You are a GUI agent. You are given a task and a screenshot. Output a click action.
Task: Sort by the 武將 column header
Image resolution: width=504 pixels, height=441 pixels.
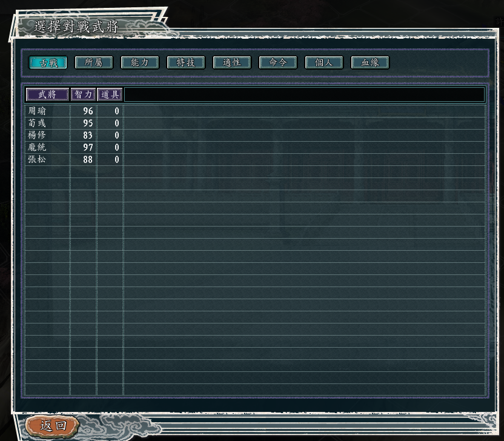point(48,94)
